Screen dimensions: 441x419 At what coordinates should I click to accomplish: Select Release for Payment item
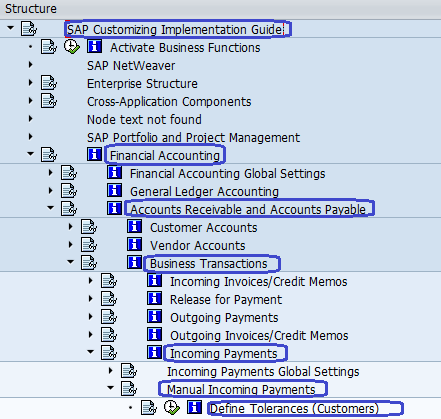[x=226, y=300]
